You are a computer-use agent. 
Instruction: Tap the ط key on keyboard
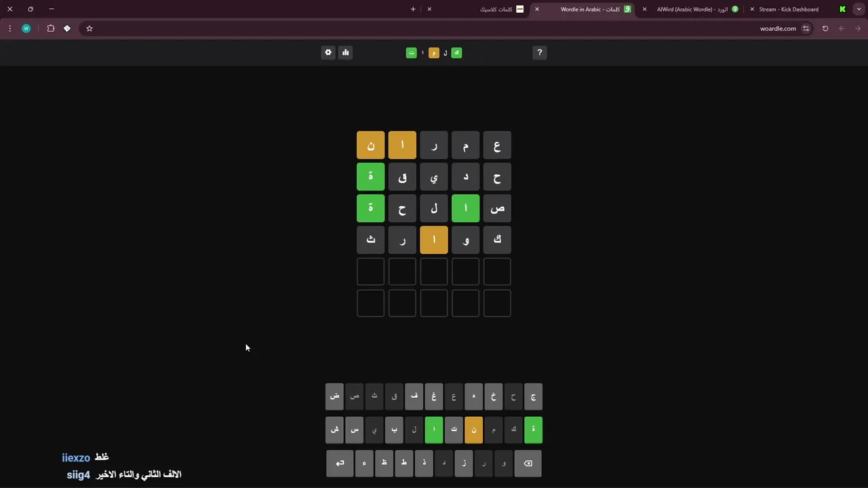click(x=404, y=464)
